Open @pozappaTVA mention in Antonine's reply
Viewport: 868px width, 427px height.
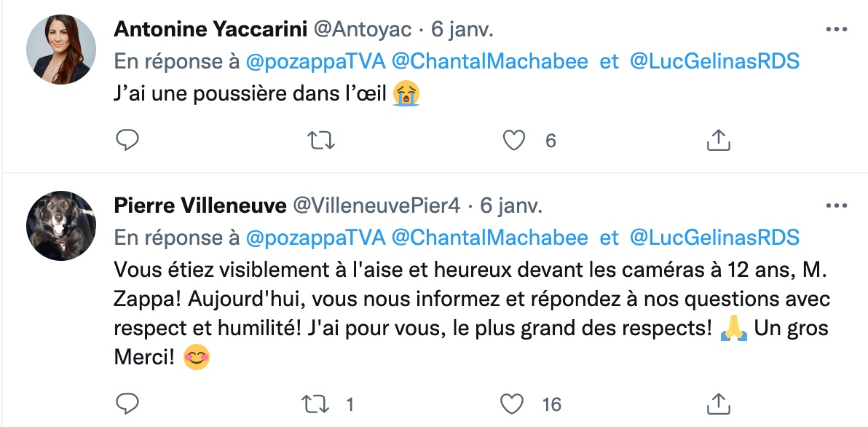pyautogui.click(x=315, y=62)
